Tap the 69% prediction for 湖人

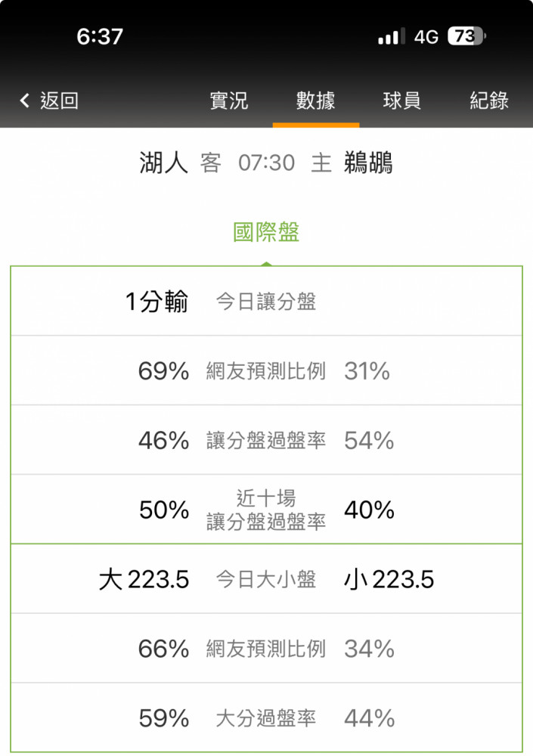[x=163, y=370]
